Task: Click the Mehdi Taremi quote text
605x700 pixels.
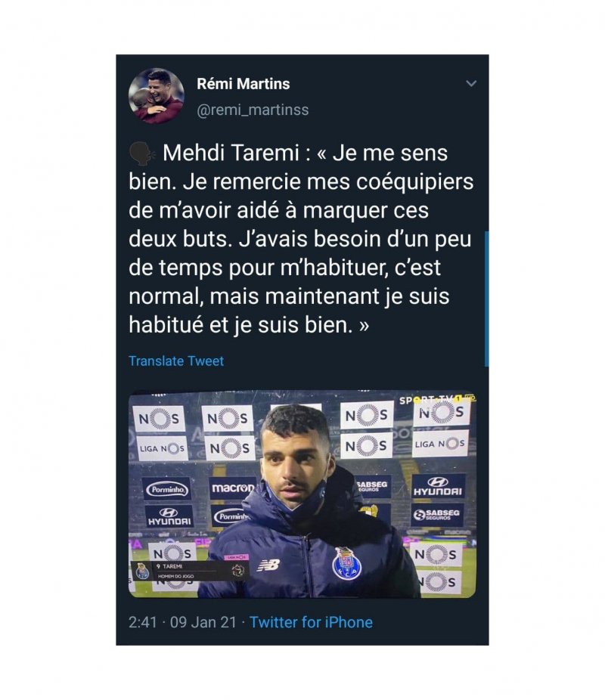Action: (x=301, y=239)
